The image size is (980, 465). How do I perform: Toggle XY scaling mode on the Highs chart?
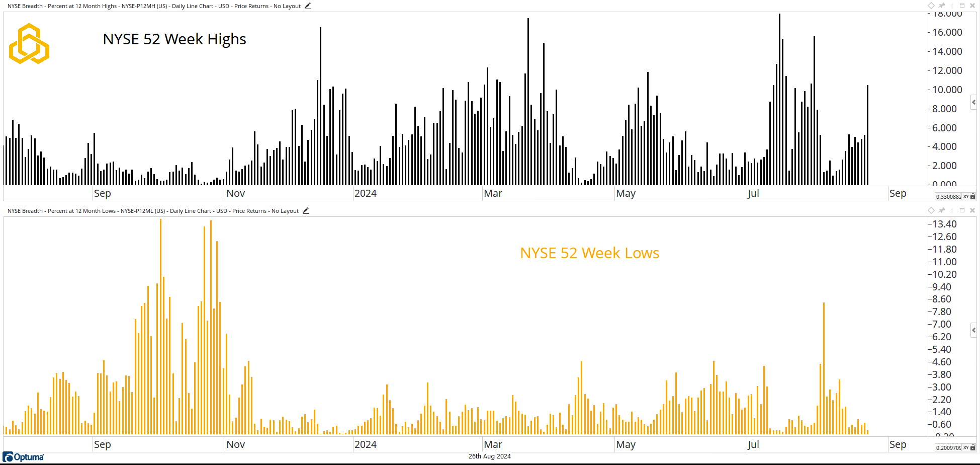[966, 197]
